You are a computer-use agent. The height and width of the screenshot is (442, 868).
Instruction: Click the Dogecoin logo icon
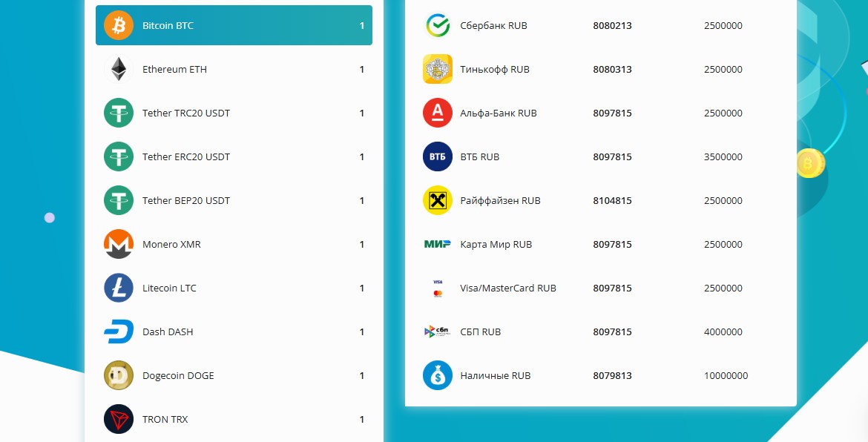click(119, 375)
